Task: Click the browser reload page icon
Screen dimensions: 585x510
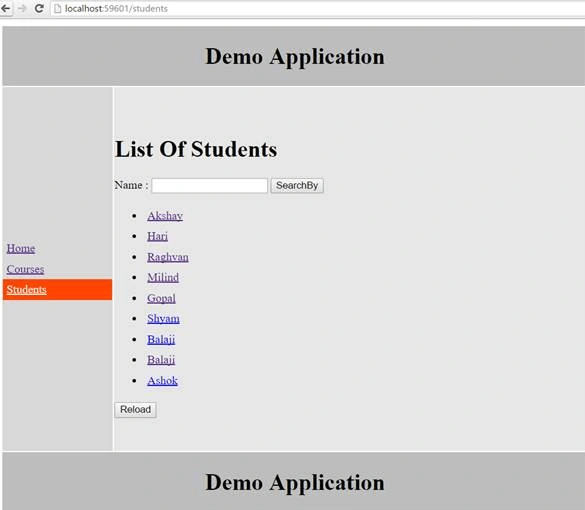Action: [39, 8]
